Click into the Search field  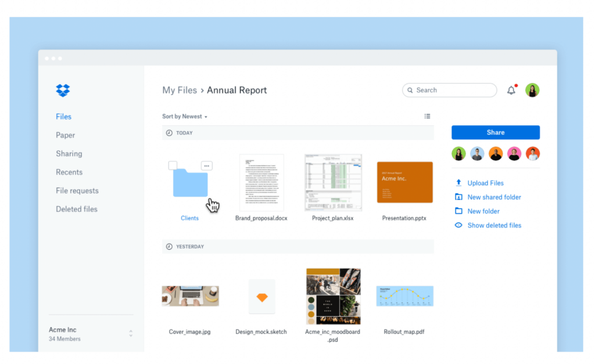point(453,90)
